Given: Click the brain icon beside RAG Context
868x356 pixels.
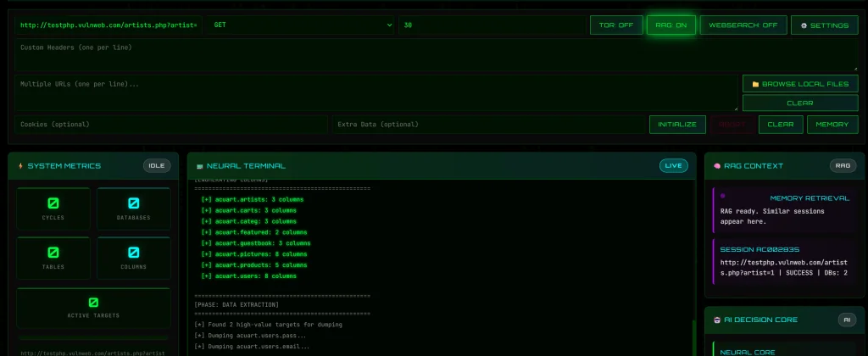Looking at the screenshot, I should point(717,166).
